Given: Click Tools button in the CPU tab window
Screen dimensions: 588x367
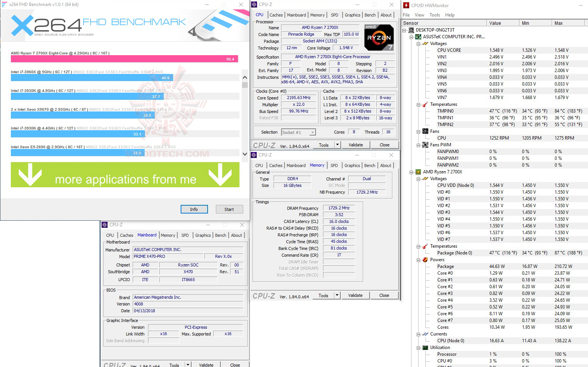Looking at the screenshot, I should 324,145.
